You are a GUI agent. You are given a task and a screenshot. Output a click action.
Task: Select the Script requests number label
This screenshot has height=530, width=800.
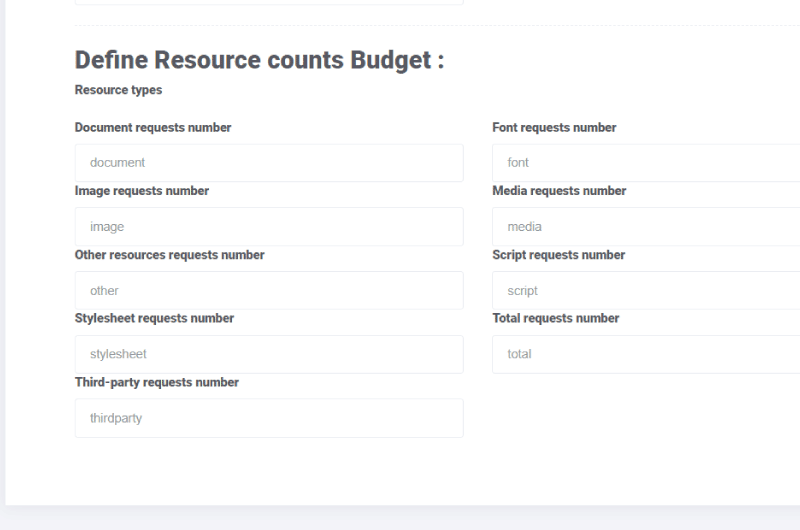559,255
